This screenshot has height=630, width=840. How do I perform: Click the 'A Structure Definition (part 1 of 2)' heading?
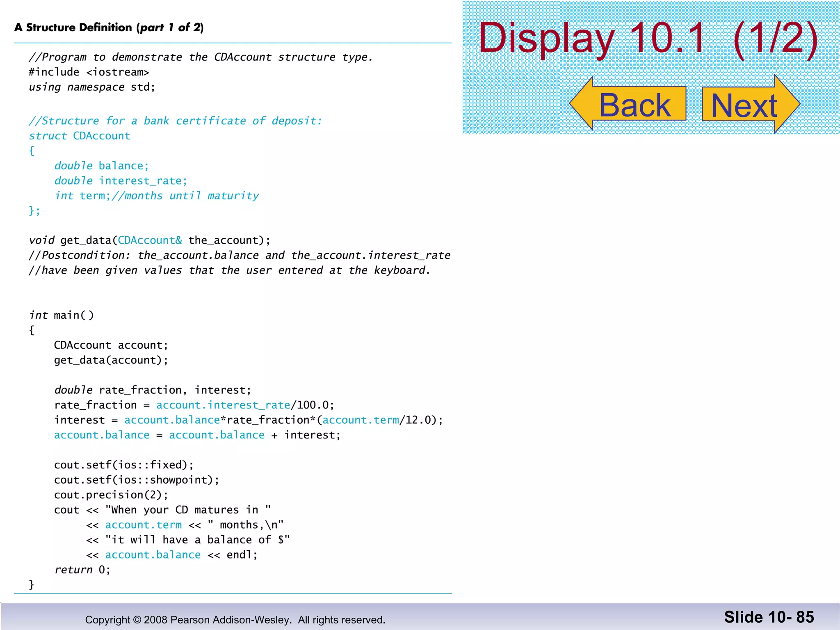pyautogui.click(x=109, y=27)
